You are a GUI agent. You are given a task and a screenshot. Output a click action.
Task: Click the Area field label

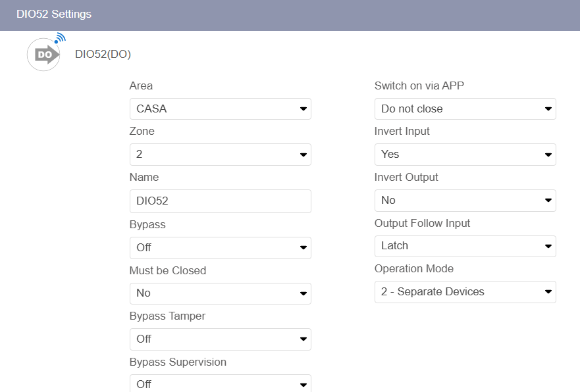(x=141, y=86)
